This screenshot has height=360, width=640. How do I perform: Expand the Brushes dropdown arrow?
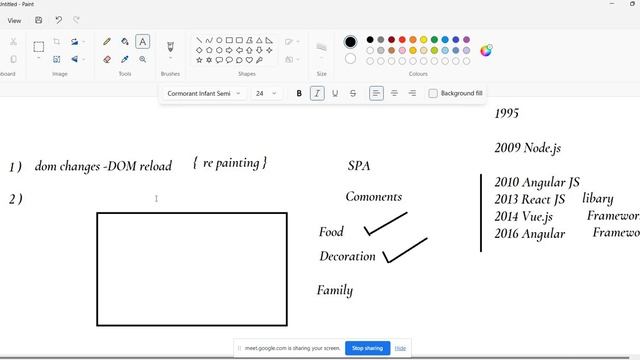(x=170, y=59)
